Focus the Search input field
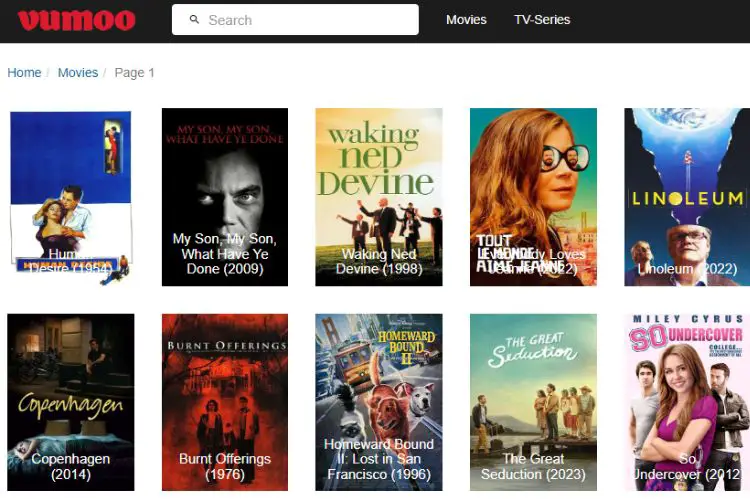 point(295,20)
